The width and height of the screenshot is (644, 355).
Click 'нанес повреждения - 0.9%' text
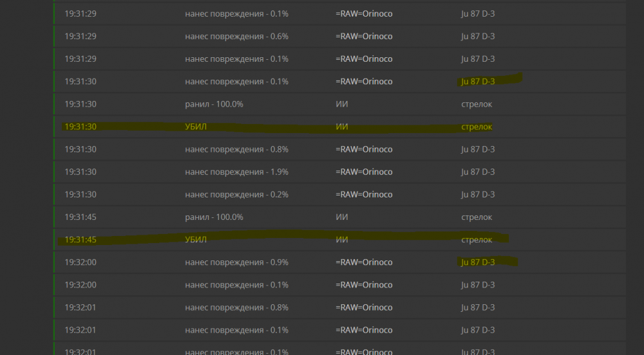[x=236, y=262]
